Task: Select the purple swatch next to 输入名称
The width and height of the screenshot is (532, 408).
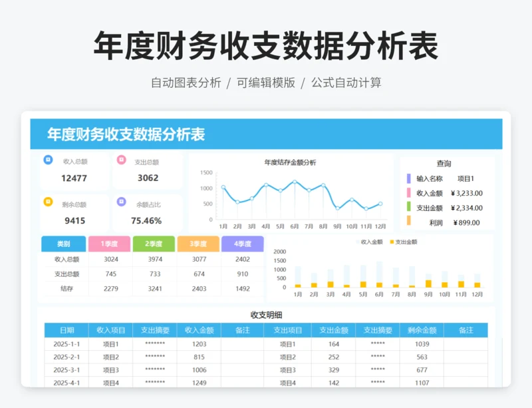Action: click(408, 178)
